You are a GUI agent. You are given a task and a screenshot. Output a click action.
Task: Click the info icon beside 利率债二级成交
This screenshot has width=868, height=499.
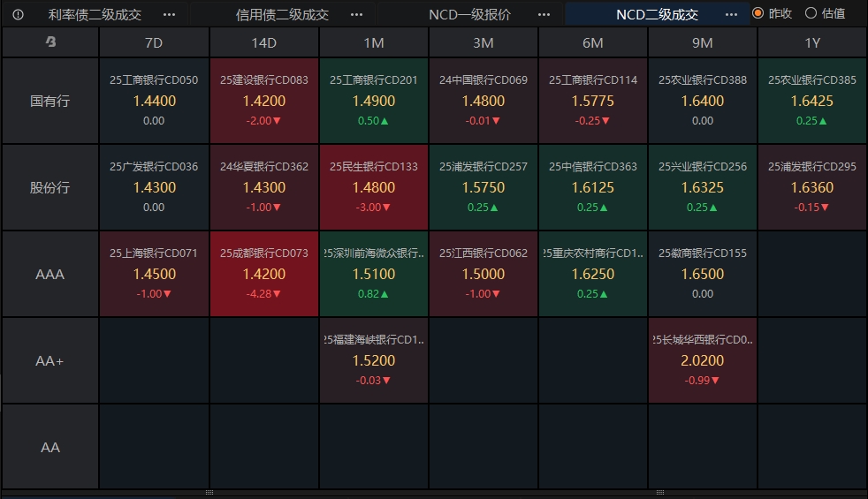click(x=18, y=14)
